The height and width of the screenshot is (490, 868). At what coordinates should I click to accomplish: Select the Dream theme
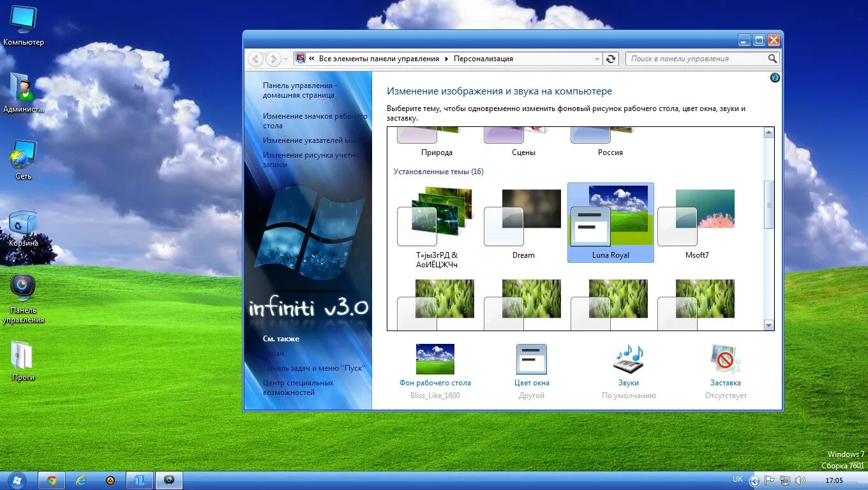523,223
